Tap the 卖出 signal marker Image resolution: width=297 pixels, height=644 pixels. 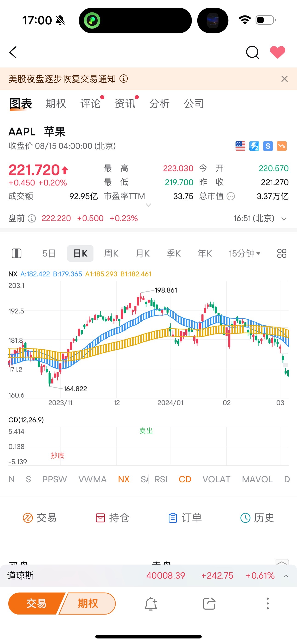pos(146,431)
